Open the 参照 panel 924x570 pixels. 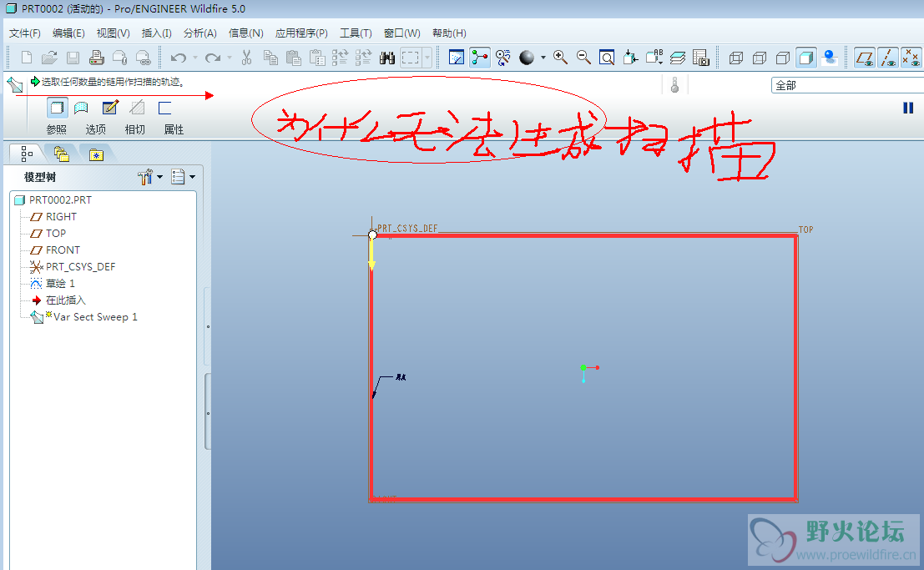(57, 129)
